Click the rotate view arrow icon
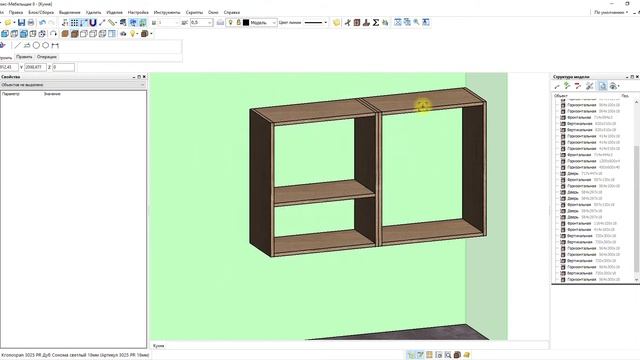Screen dimensions: 640x360 [x=53, y=34]
